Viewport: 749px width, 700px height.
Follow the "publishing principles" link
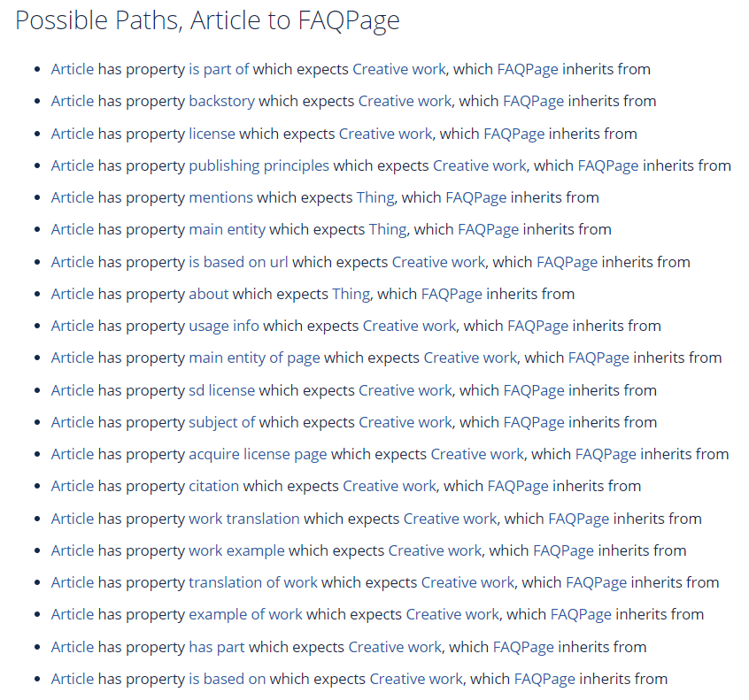(259, 165)
